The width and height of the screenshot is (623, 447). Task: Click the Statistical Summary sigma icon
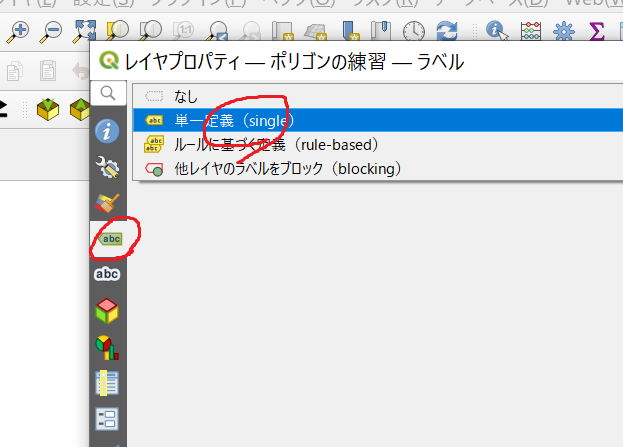pyautogui.click(x=596, y=31)
